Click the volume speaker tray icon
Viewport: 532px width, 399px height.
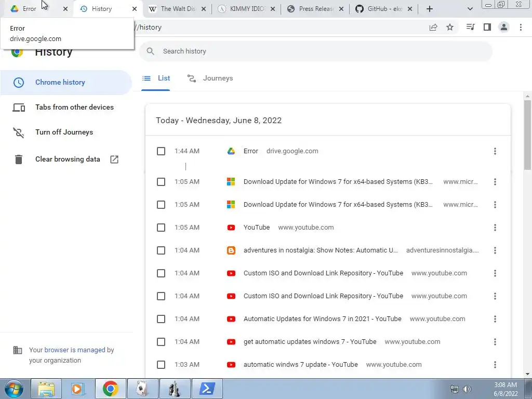coord(467,389)
